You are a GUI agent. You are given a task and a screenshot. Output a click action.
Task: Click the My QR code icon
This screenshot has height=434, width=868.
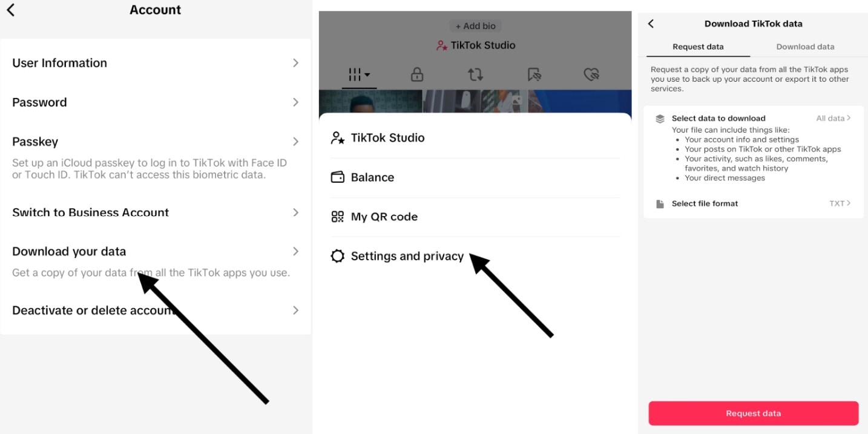[x=337, y=217]
